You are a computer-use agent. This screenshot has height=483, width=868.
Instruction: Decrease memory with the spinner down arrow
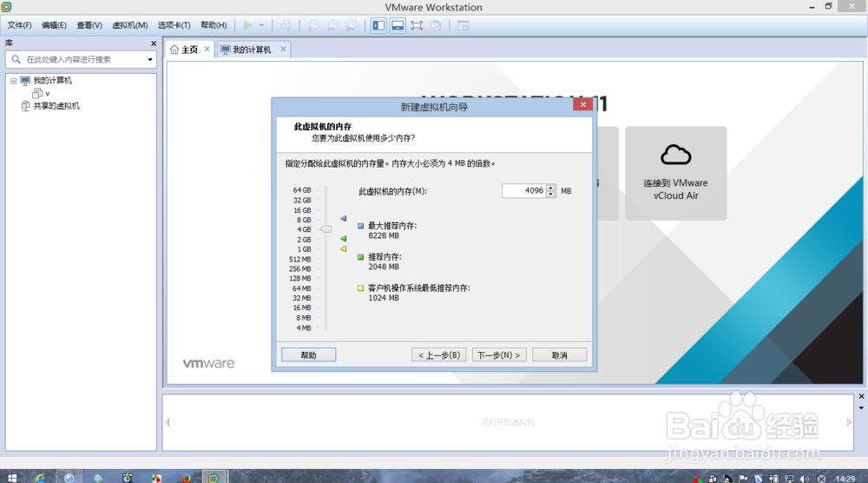coord(550,194)
